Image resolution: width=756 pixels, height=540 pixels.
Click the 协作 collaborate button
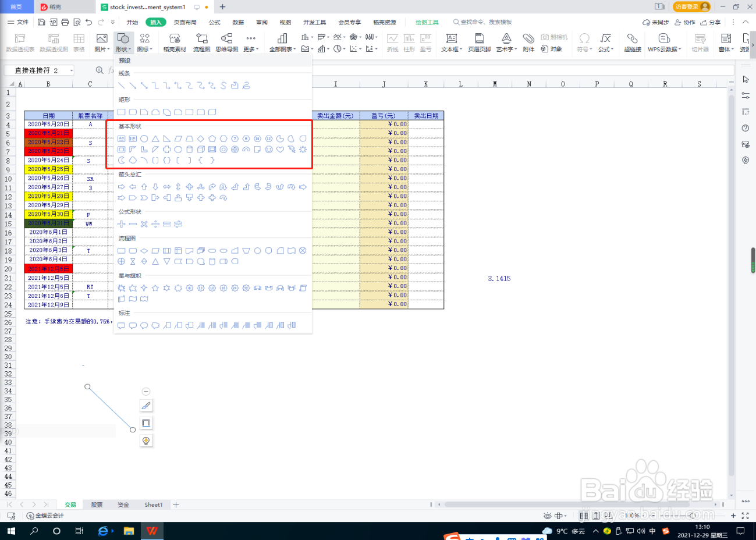tap(685, 22)
